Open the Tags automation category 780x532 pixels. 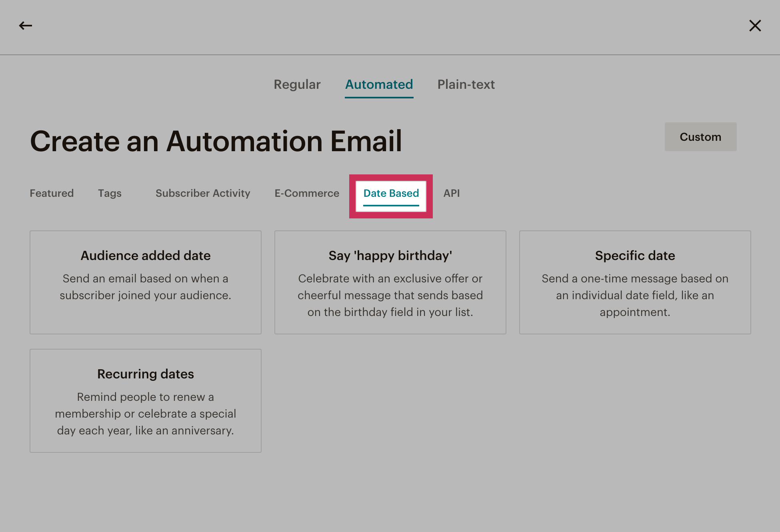pos(110,193)
